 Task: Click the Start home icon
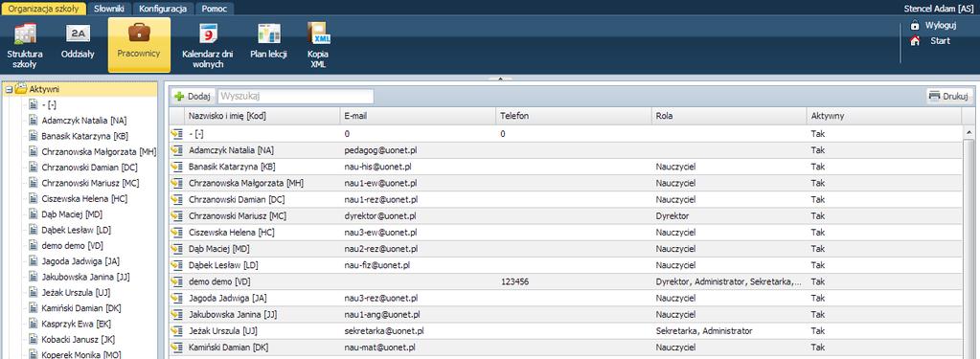tap(915, 41)
